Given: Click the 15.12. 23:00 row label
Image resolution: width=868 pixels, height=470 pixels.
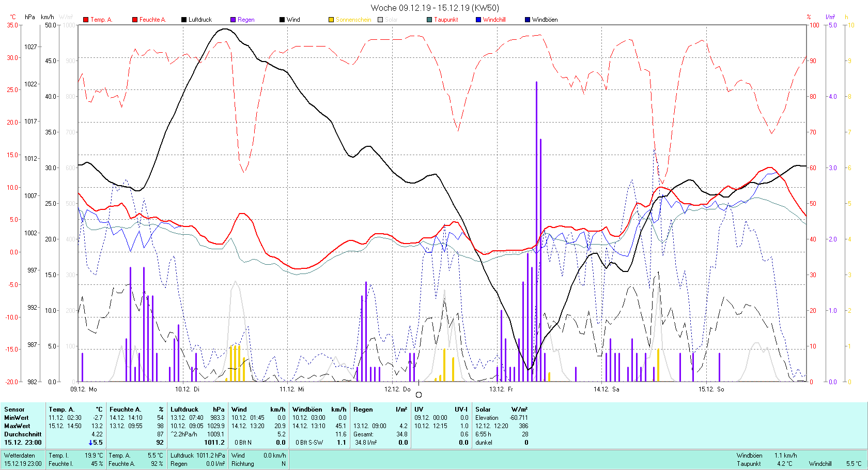Looking at the screenshot, I should (x=23, y=443).
